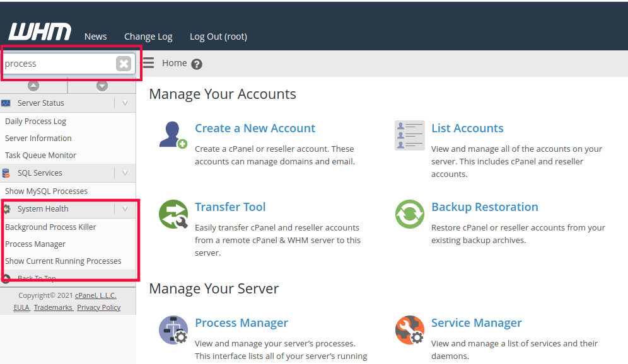Clear the search box with the X icon
Image resolution: width=628 pixels, height=364 pixels.
tap(124, 63)
